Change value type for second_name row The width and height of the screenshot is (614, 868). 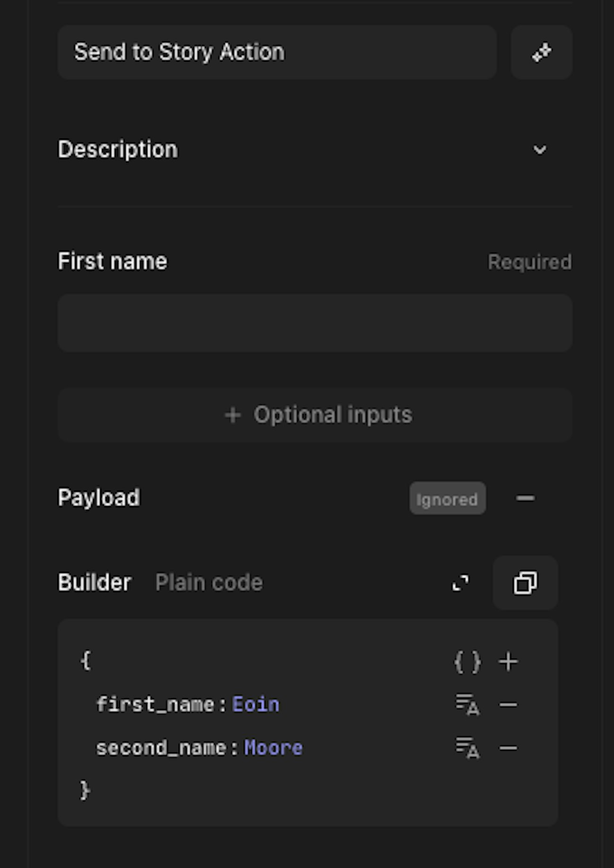click(468, 748)
